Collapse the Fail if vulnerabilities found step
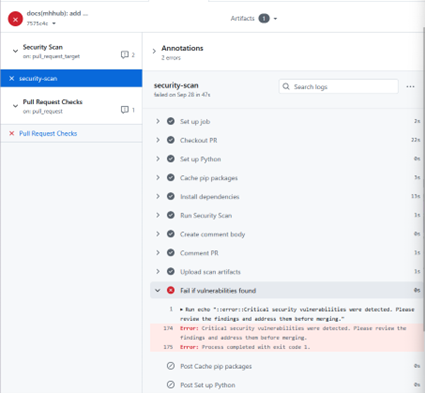This screenshot has width=425, height=393. [158, 290]
